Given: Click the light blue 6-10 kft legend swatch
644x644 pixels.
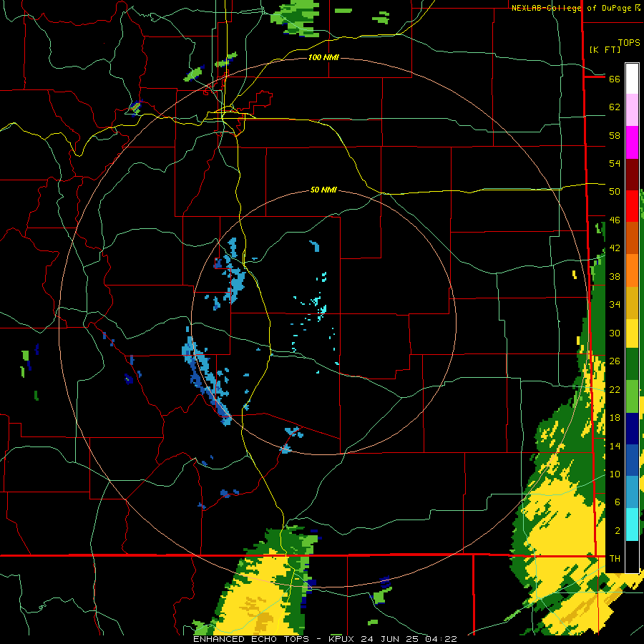Looking at the screenshot, I should point(632,492).
